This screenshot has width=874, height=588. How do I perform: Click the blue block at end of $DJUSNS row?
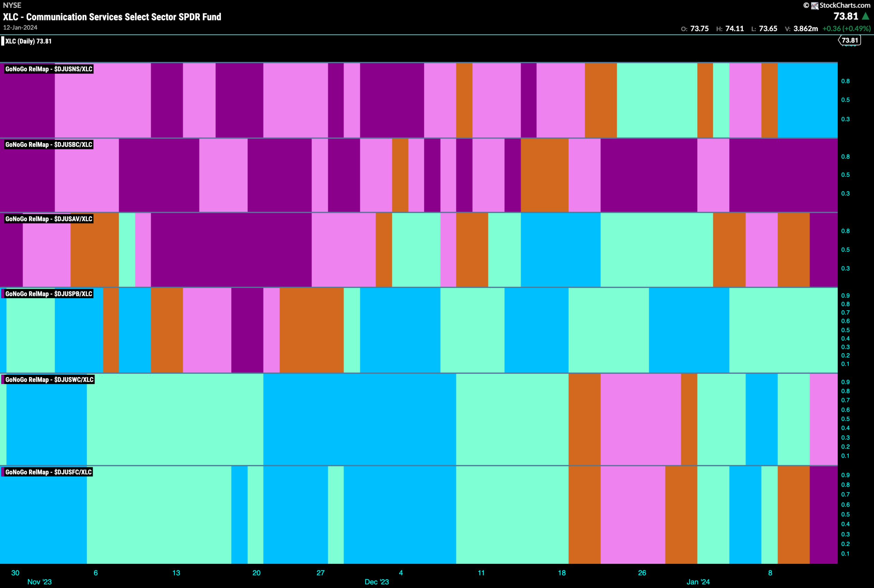(808, 100)
